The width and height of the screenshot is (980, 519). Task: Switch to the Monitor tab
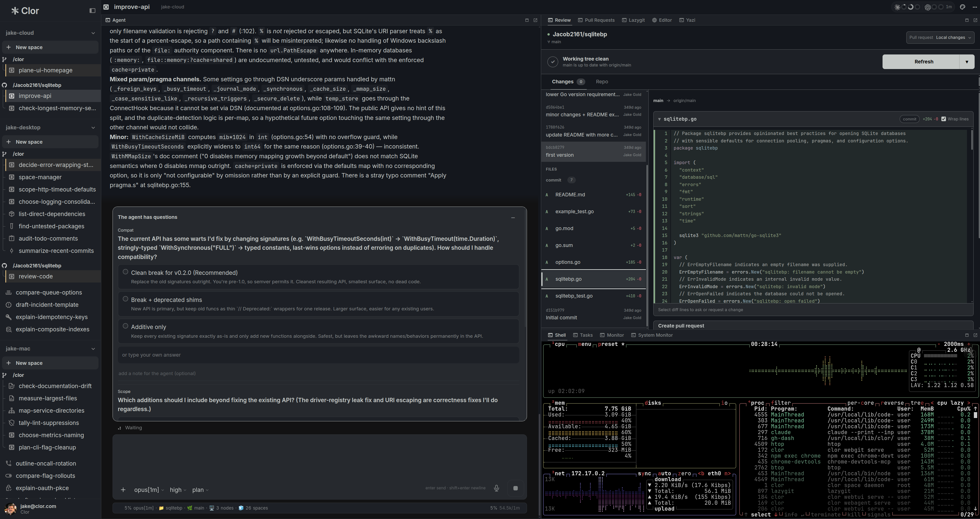click(612, 335)
